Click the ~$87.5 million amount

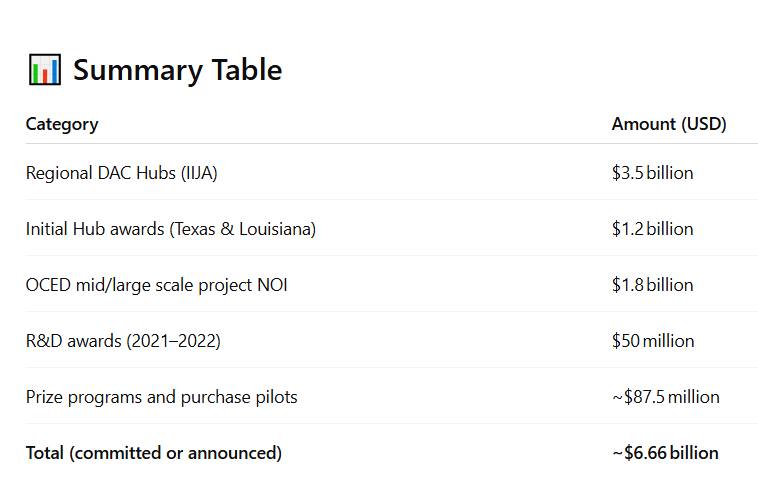click(x=665, y=397)
